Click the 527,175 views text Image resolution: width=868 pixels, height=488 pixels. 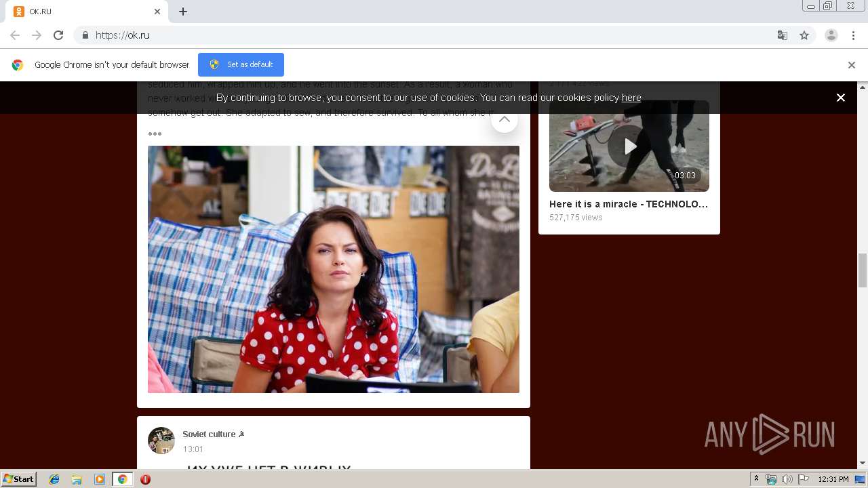576,218
